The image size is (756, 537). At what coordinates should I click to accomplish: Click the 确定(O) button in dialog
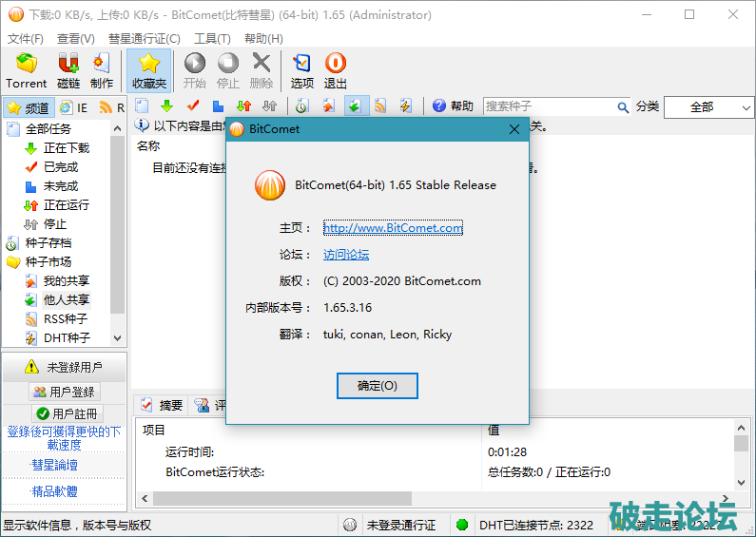[x=377, y=386]
